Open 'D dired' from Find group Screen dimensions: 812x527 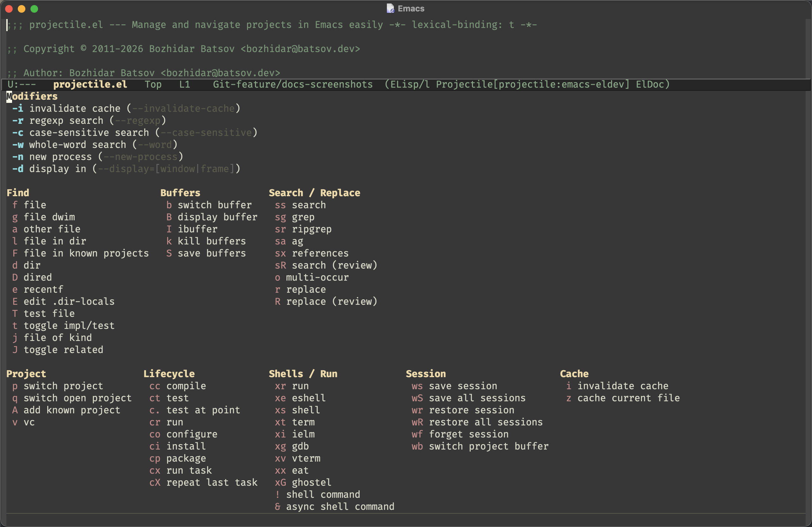click(x=32, y=277)
